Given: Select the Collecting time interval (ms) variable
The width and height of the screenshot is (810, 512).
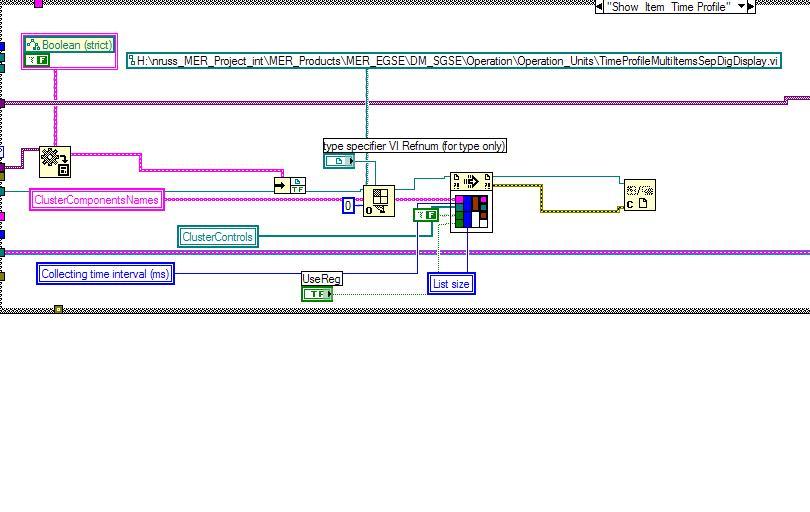Looking at the screenshot, I should [105, 274].
